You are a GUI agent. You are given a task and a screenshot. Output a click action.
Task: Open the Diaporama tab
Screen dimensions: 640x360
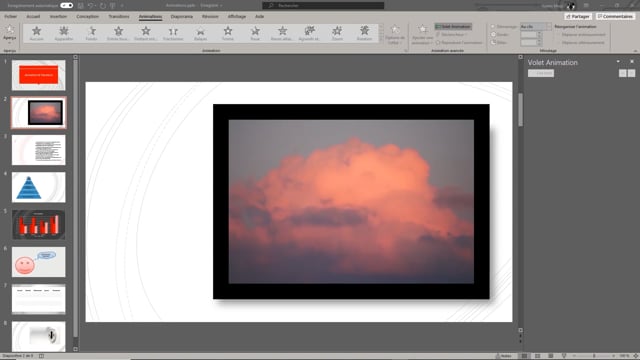point(182,17)
